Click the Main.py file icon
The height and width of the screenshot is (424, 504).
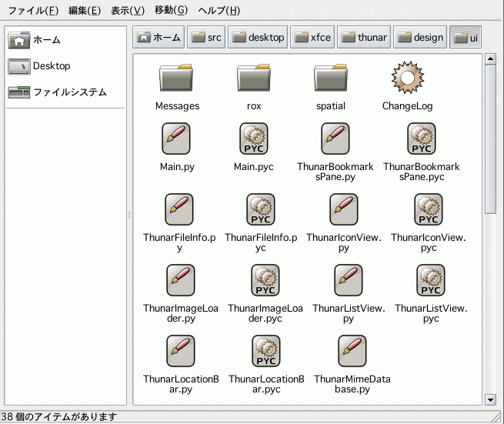coord(177,139)
